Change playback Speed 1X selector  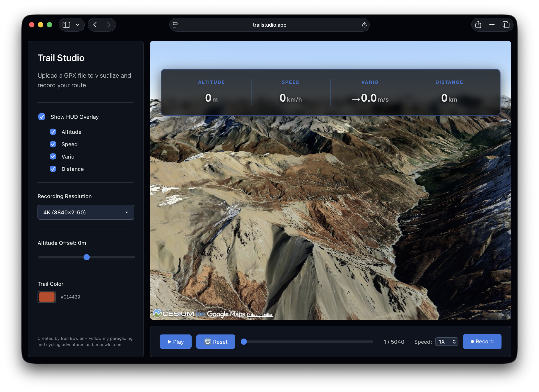(x=447, y=342)
